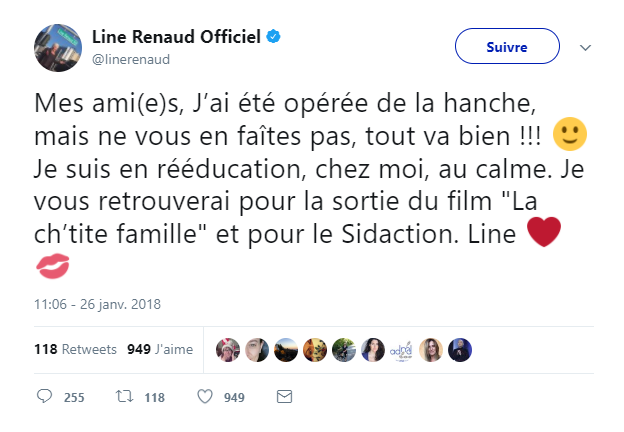Open the Line Renaud Officiel profile name
624x432 pixels.
pos(175,37)
